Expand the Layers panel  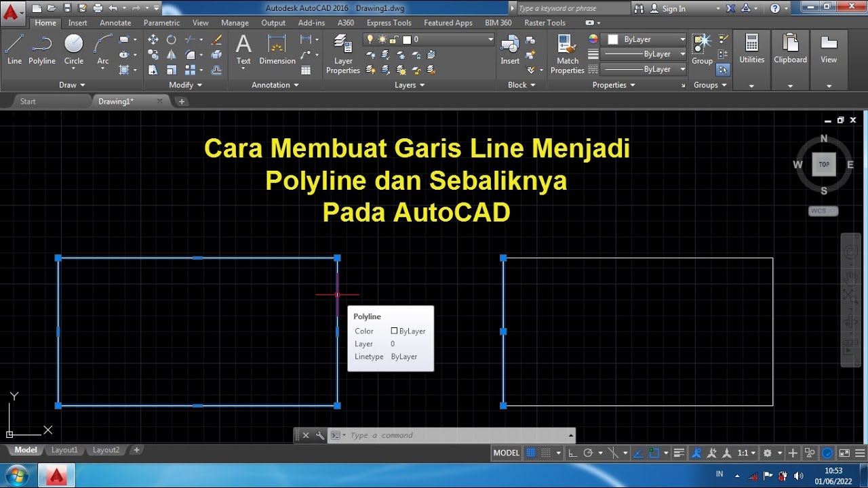410,85
